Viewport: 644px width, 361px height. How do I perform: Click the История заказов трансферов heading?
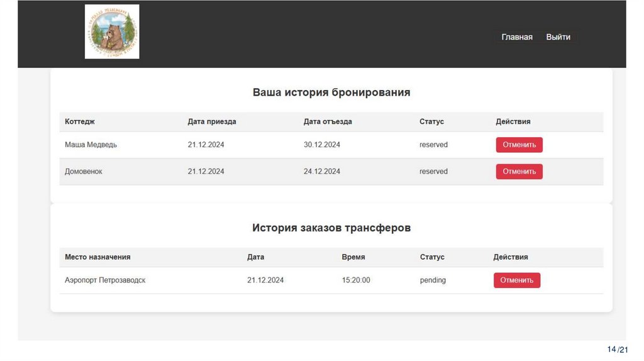(331, 228)
